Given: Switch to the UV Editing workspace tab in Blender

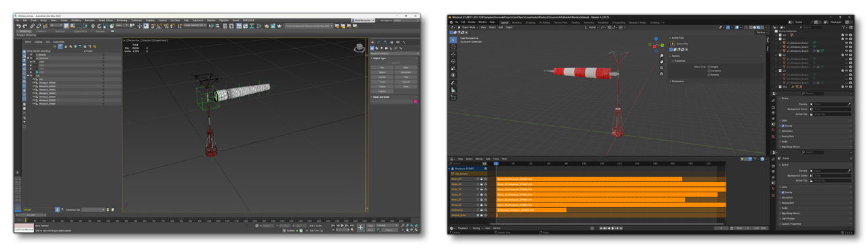Looking at the screenshot, I should pos(544,22).
